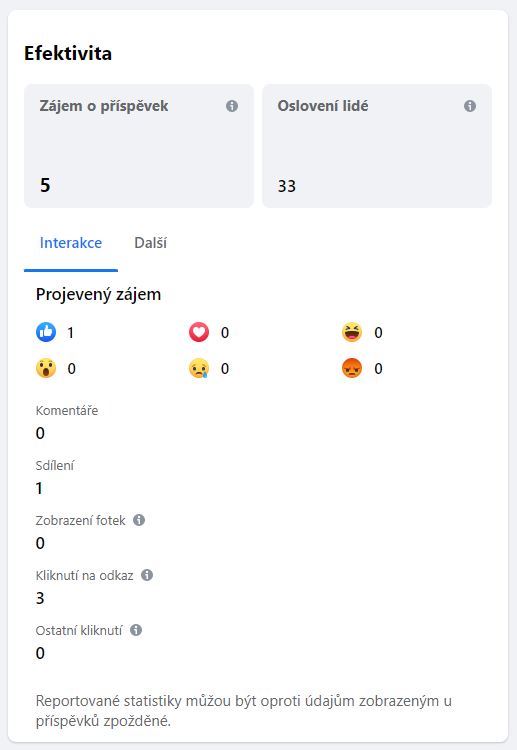Click the Love heart reaction icon

point(199,332)
